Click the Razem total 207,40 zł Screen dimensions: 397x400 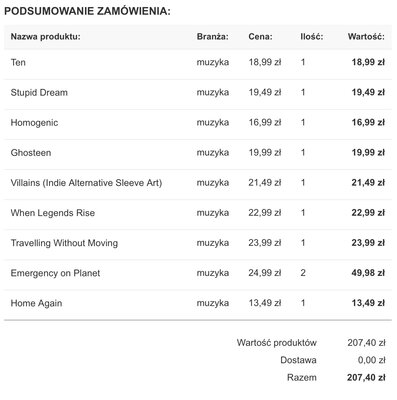[x=366, y=377]
